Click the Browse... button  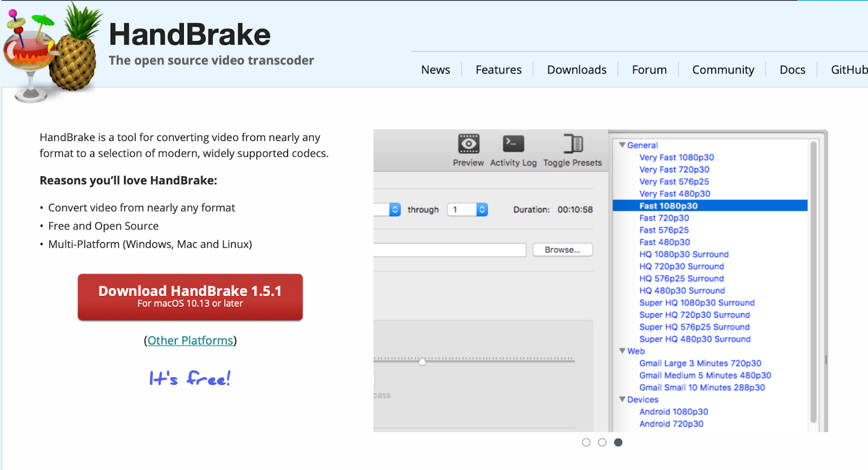pyautogui.click(x=563, y=250)
